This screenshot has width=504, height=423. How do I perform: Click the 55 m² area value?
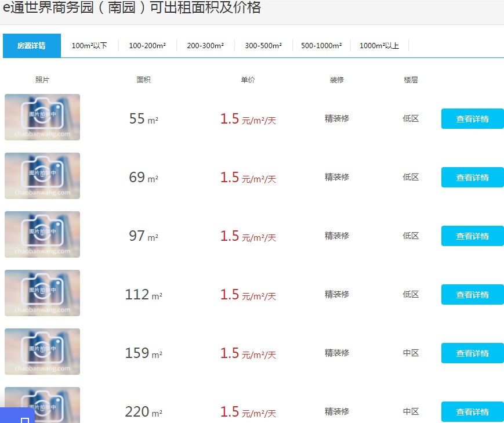point(144,119)
